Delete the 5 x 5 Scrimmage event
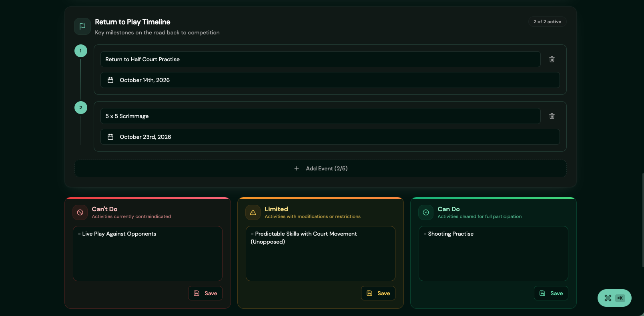The height and width of the screenshot is (316, 644). tap(552, 116)
